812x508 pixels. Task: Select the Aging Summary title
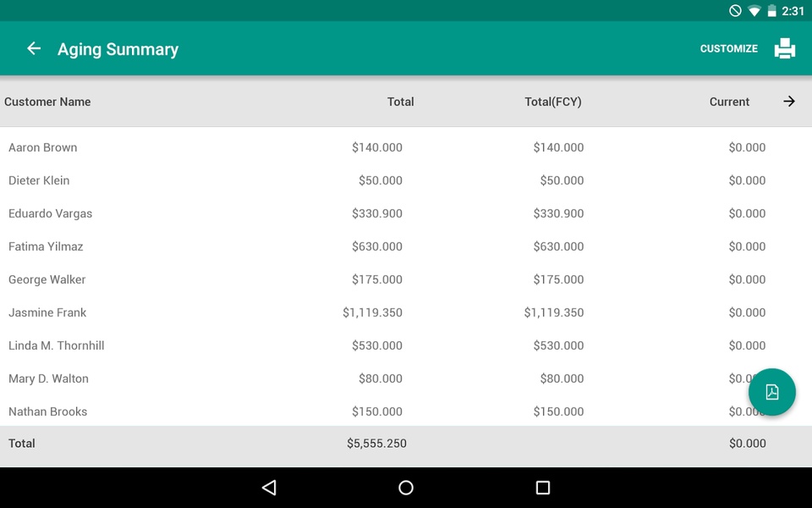pyautogui.click(x=118, y=49)
